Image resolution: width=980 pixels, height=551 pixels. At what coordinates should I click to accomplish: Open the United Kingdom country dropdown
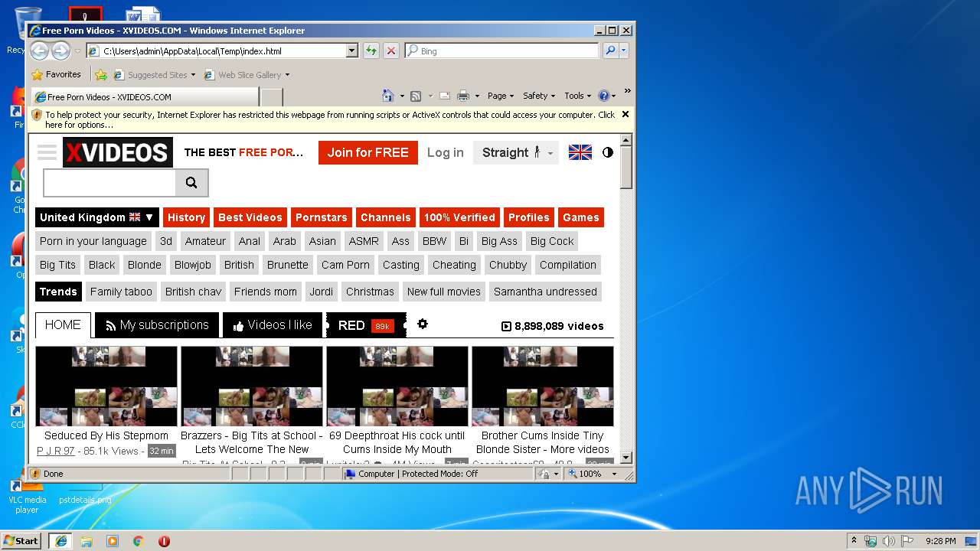pos(97,217)
